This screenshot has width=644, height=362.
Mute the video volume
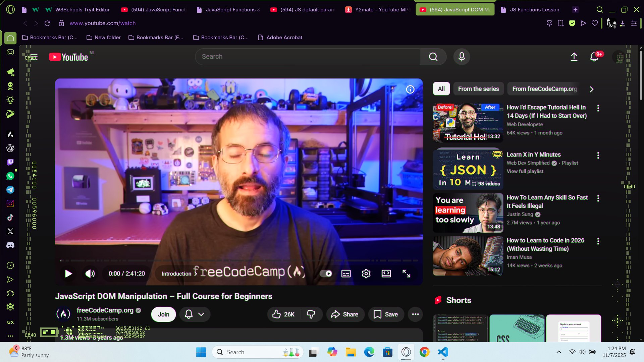(x=90, y=274)
